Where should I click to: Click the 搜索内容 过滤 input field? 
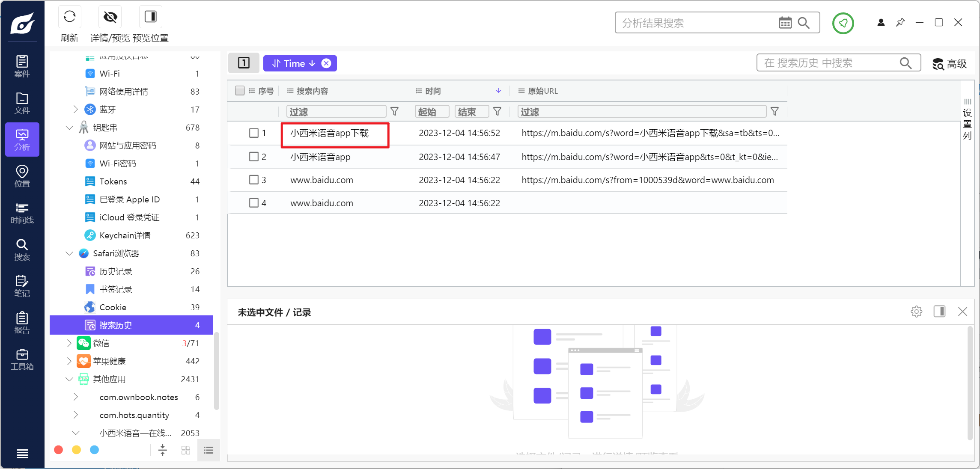[x=337, y=112]
